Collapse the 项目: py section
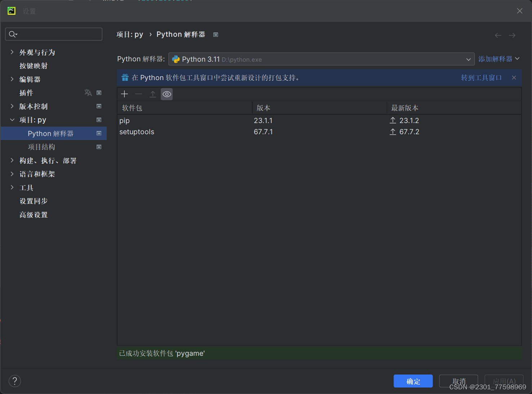This screenshot has height=394, width=532. pos(12,119)
